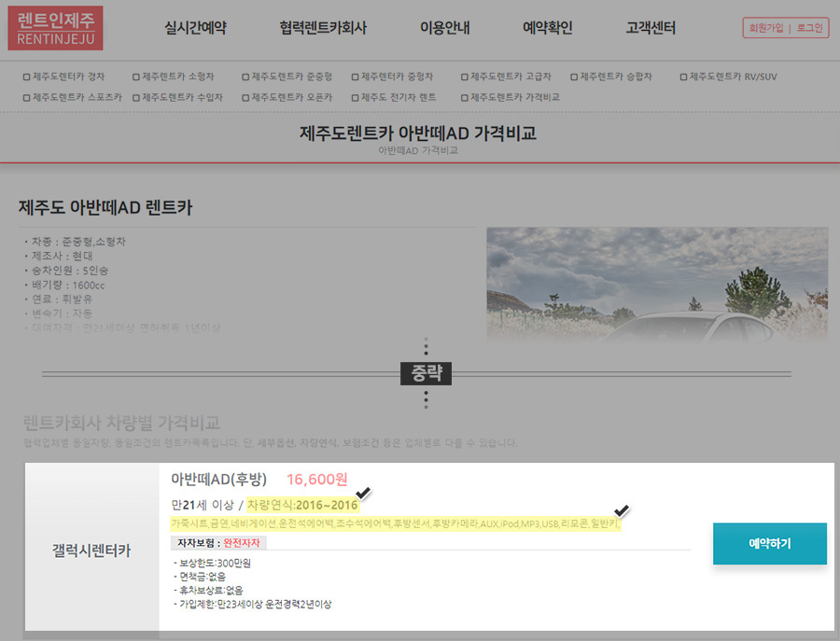Select the 제주렌트카 승합차 category
The height and width of the screenshot is (641, 840).
(611, 77)
